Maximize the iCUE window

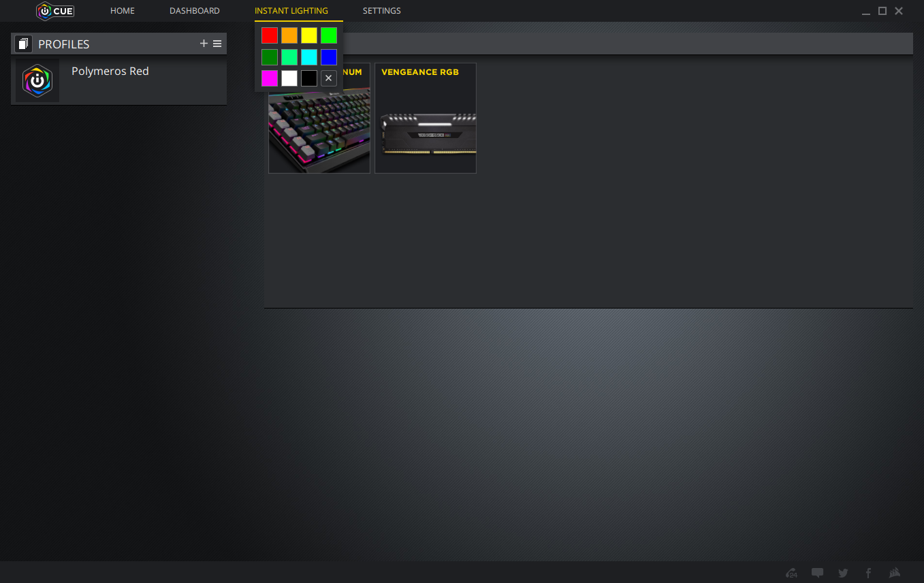pos(882,11)
